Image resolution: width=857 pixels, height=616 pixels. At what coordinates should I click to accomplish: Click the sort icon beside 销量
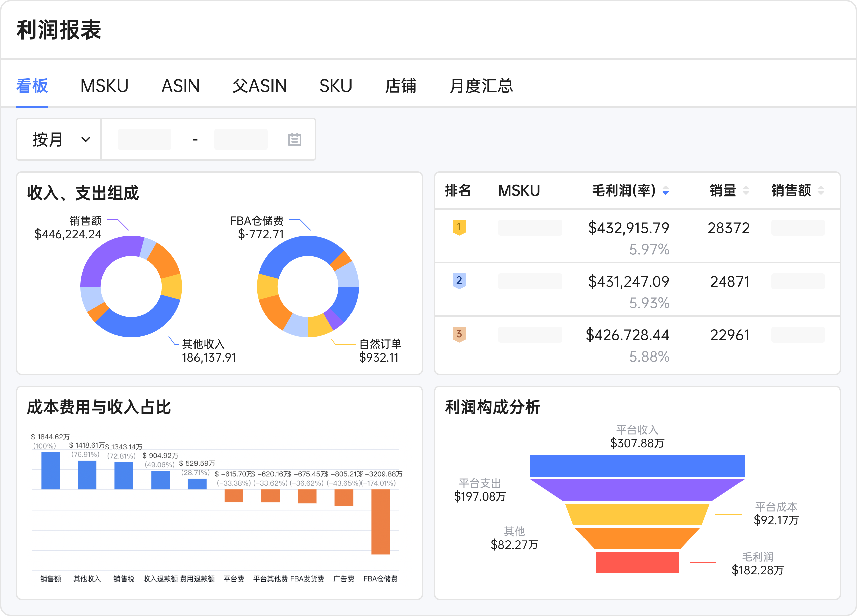(x=746, y=191)
